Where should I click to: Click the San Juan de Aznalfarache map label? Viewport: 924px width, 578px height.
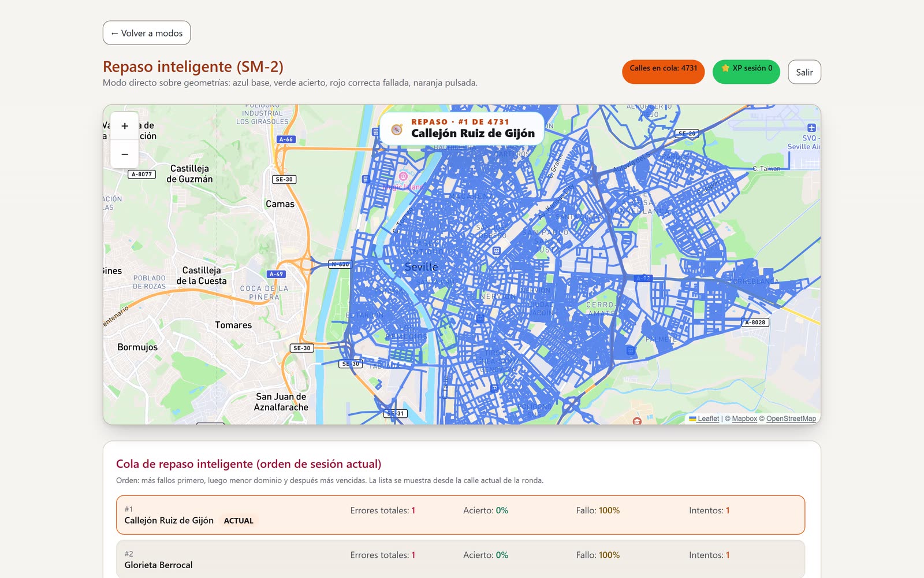pyautogui.click(x=281, y=402)
